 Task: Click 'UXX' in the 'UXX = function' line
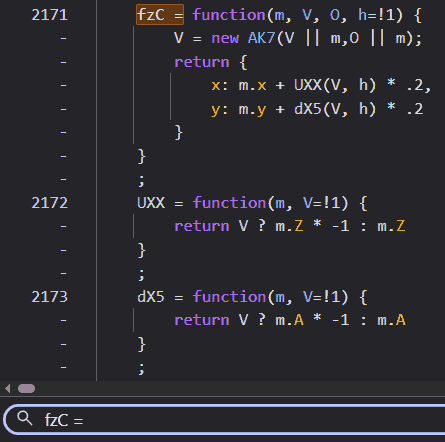(x=151, y=203)
